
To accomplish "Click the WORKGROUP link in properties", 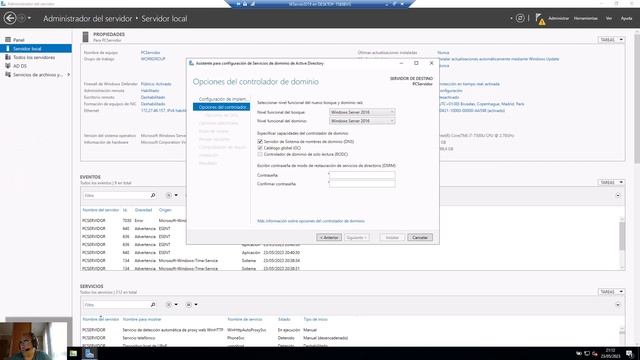I will tap(153, 59).
